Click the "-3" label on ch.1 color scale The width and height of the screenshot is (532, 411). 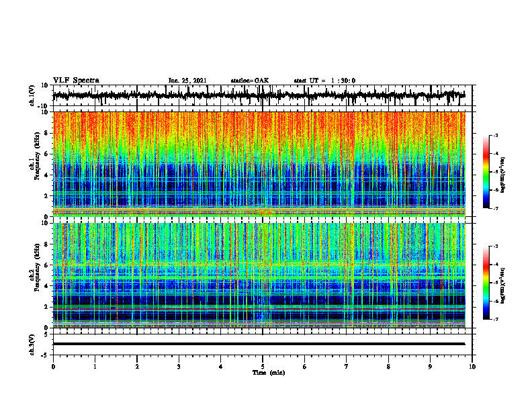coord(495,135)
